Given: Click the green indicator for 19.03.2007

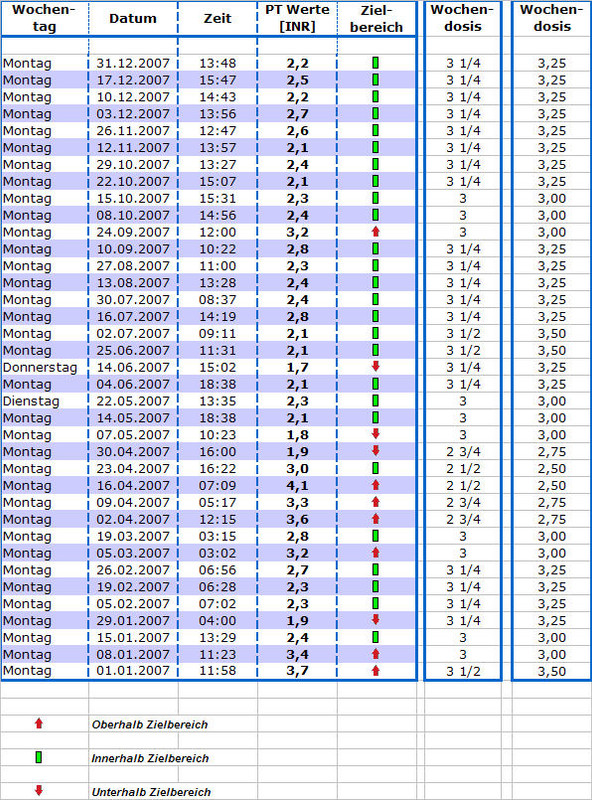Looking at the screenshot, I should tap(376, 536).
